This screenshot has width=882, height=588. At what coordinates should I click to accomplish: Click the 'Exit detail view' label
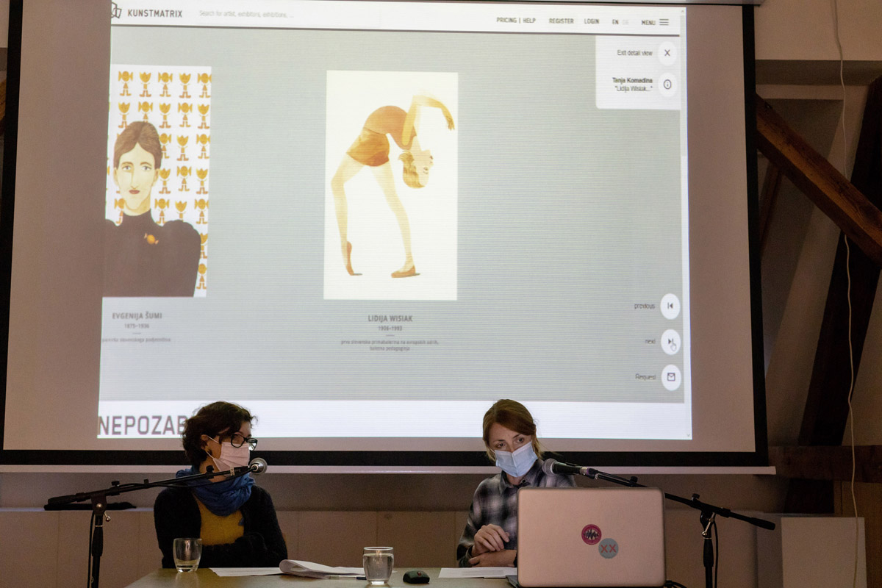pyautogui.click(x=634, y=53)
